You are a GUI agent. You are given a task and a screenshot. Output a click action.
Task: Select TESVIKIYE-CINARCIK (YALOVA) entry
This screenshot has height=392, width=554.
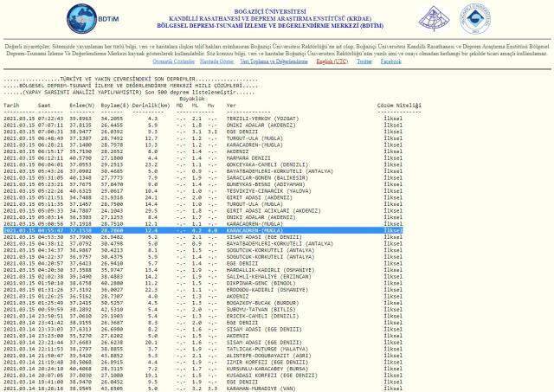[x=269, y=191]
